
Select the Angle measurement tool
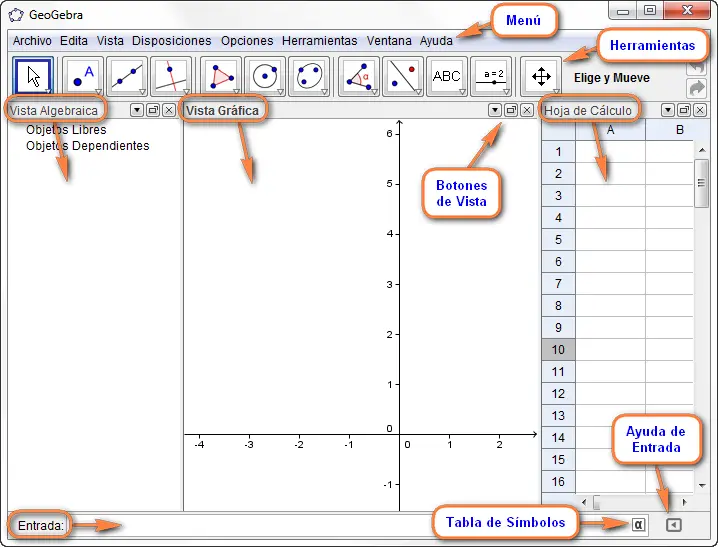tap(358, 76)
